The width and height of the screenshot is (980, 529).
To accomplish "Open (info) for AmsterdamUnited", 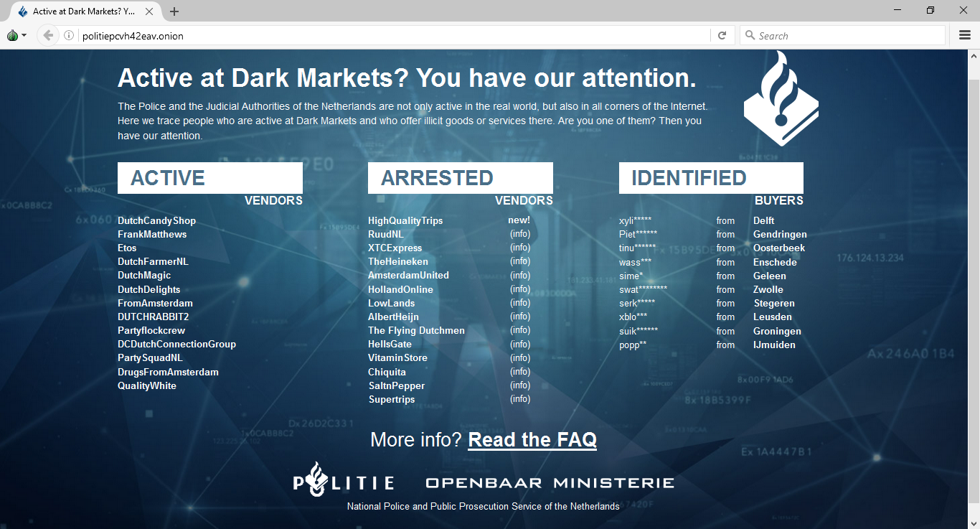I will [520, 275].
